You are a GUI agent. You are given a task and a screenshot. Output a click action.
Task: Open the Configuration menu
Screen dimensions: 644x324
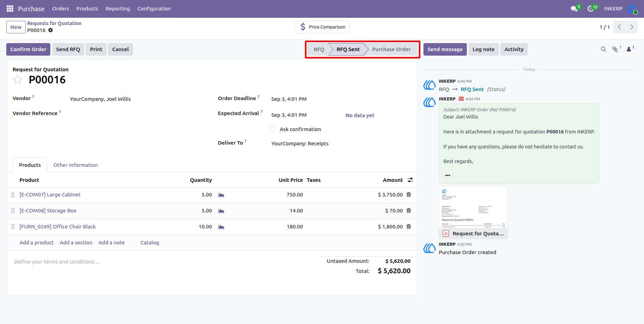(x=154, y=9)
